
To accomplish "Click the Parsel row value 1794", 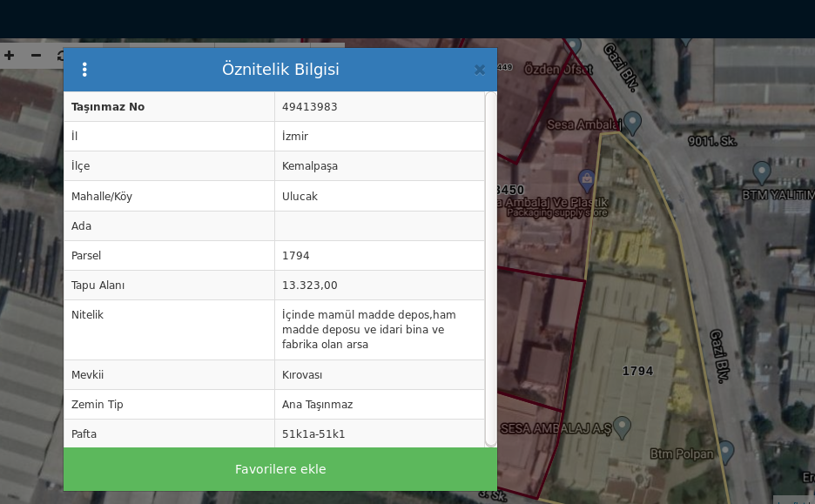I will click(x=296, y=256).
